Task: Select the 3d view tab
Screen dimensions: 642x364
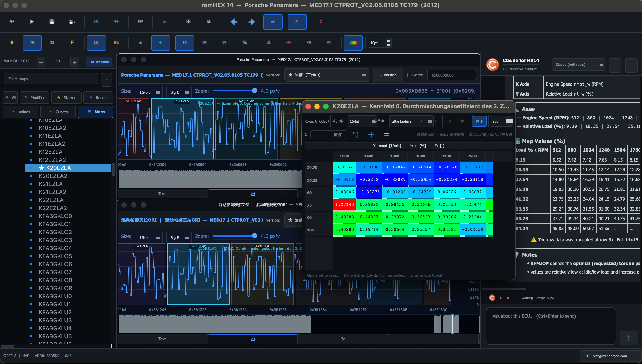Action: (x=343, y=339)
